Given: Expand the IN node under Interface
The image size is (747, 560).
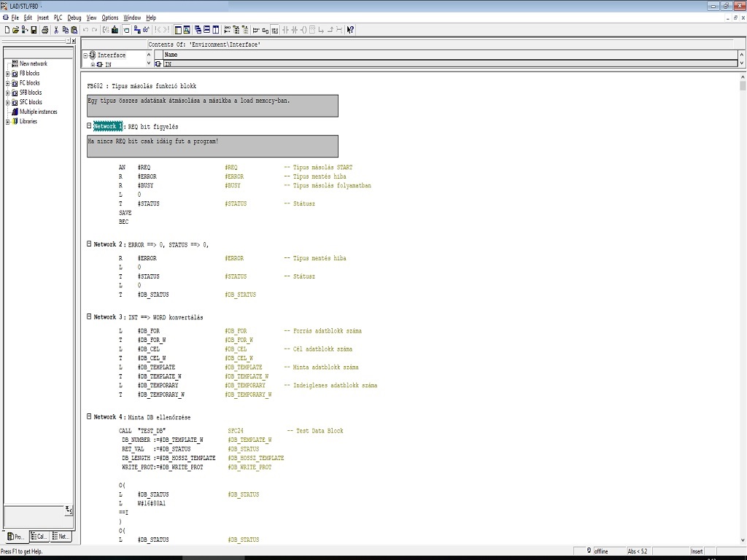Looking at the screenshot, I should tap(93, 65).
